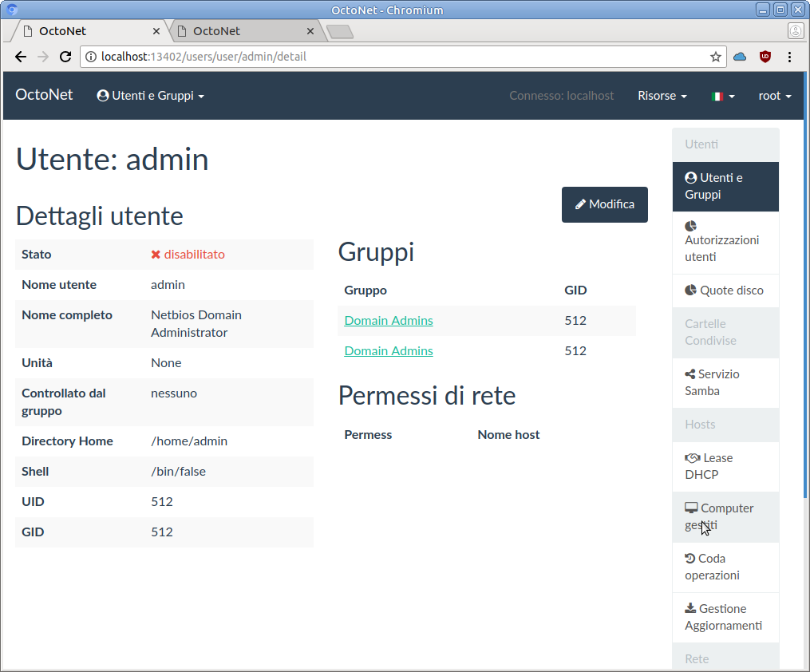Open the Italian flag language dropdown
Image resolution: width=810 pixels, height=672 pixels.
(723, 96)
